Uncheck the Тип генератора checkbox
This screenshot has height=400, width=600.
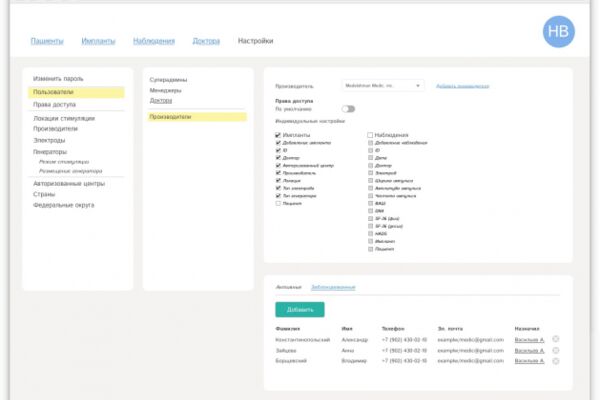click(x=278, y=196)
